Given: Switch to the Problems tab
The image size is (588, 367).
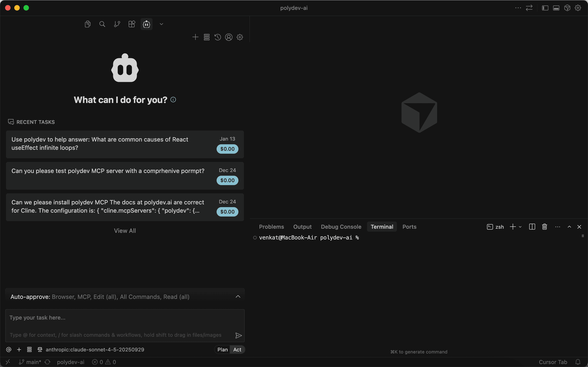Looking at the screenshot, I should tap(271, 227).
